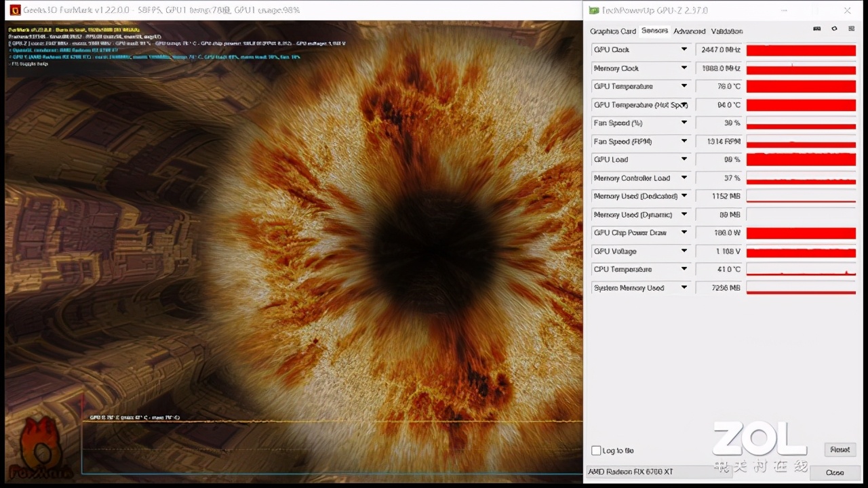This screenshot has width=868, height=488.
Task: Open the Advanced tab
Action: point(689,31)
